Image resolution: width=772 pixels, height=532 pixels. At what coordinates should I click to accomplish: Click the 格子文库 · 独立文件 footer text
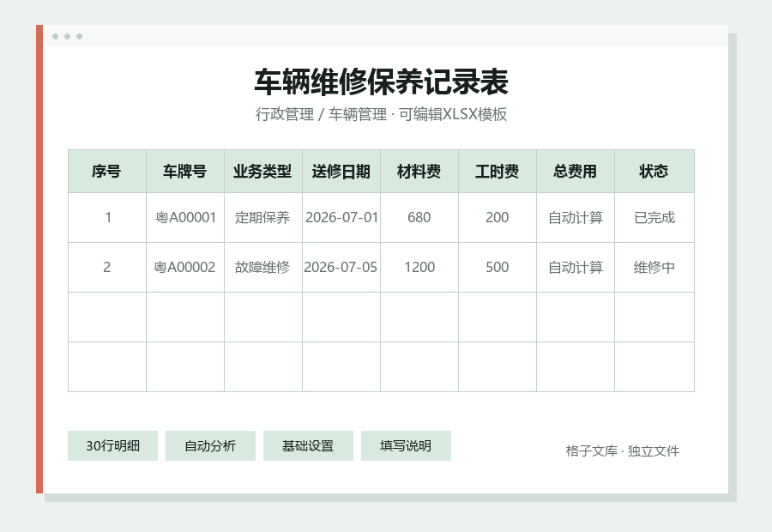(623, 450)
